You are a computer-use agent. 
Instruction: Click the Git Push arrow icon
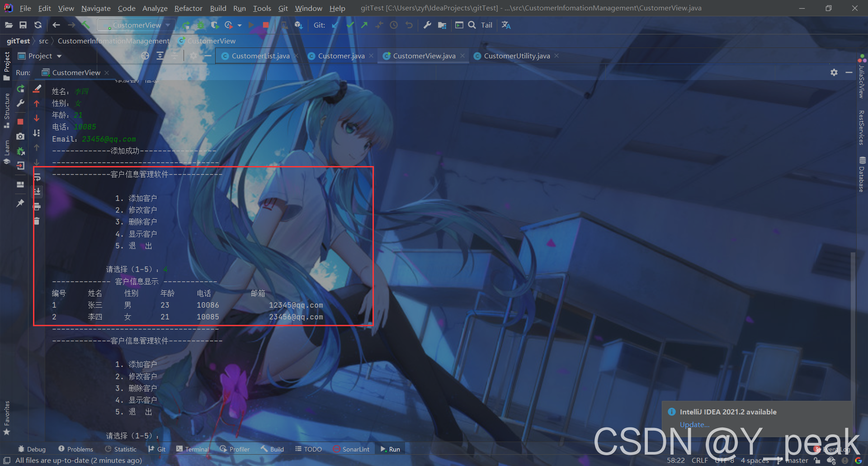point(364,25)
